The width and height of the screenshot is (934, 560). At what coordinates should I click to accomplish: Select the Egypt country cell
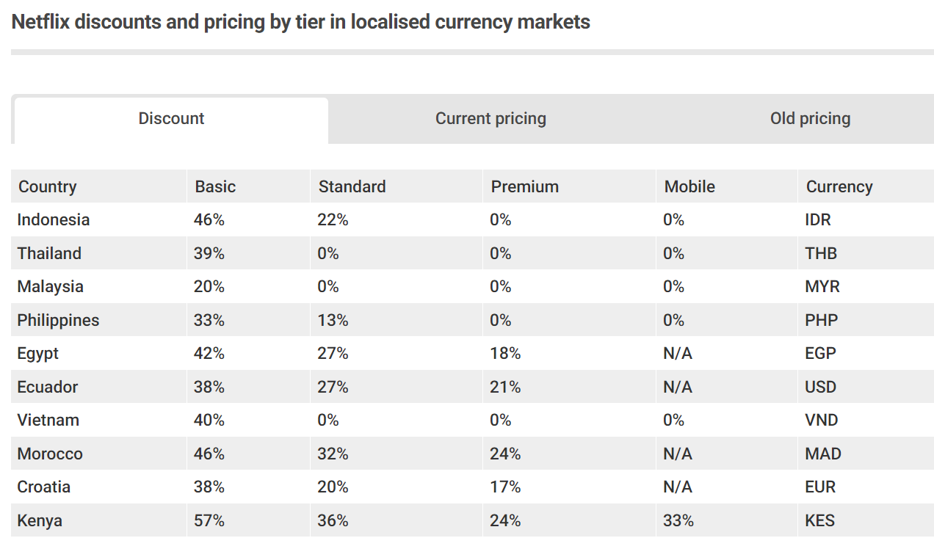(x=38, y=353)
